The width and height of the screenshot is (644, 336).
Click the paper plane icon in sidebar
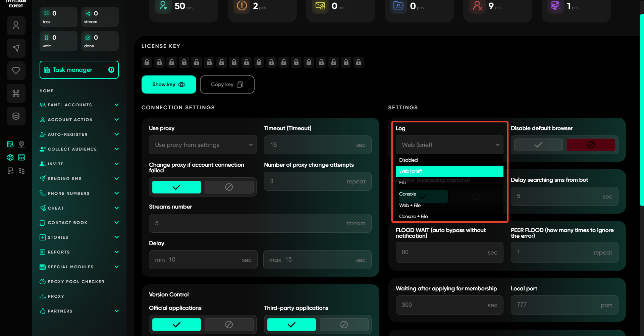pos(16,48)
